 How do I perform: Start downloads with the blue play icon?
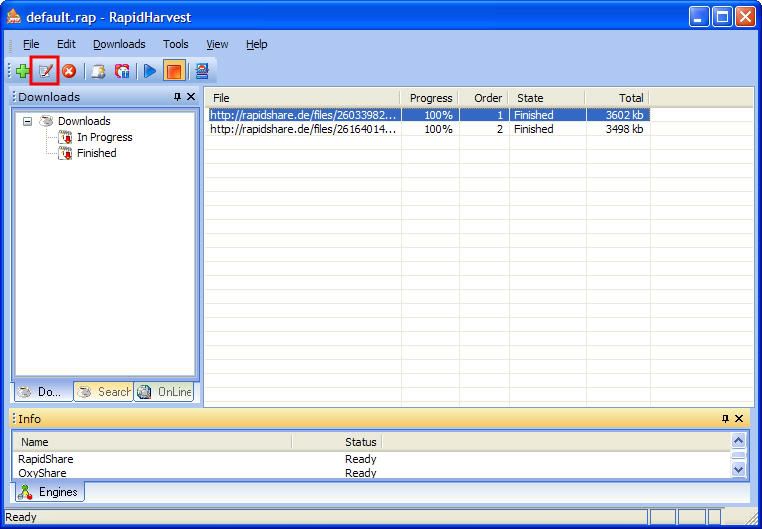pos(149,71)
